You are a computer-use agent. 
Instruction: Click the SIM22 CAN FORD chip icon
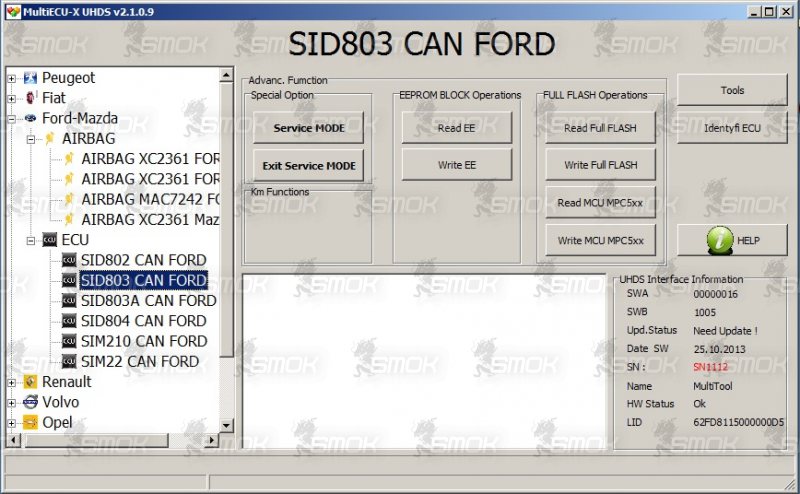[x=69, y=362]
